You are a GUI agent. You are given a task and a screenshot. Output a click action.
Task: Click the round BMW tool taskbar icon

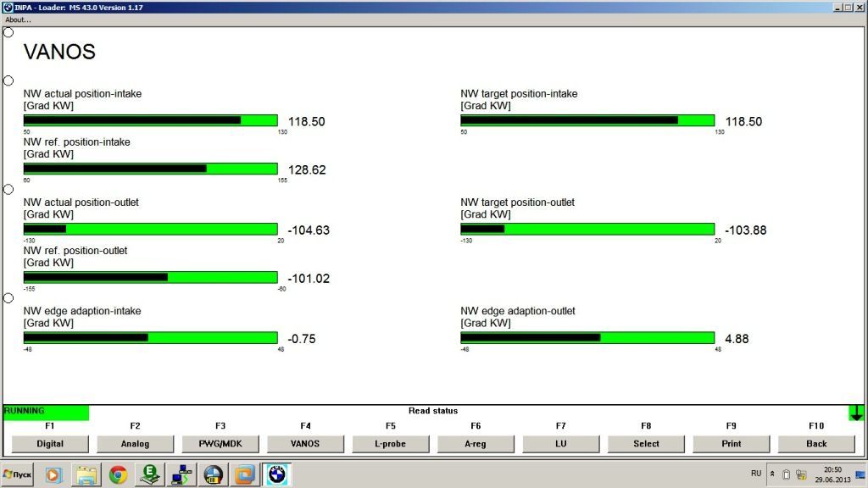[213, 474]
